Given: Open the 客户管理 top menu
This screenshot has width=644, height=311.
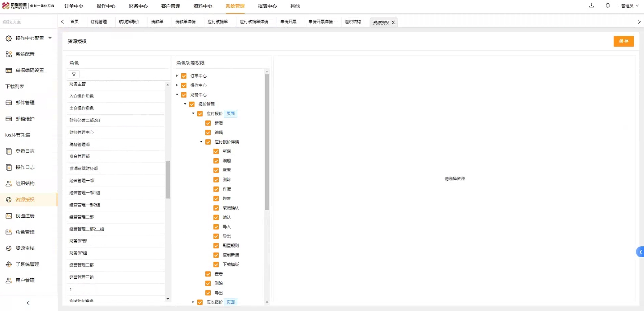Looking at the screenshot, I should tap(170, 6).
